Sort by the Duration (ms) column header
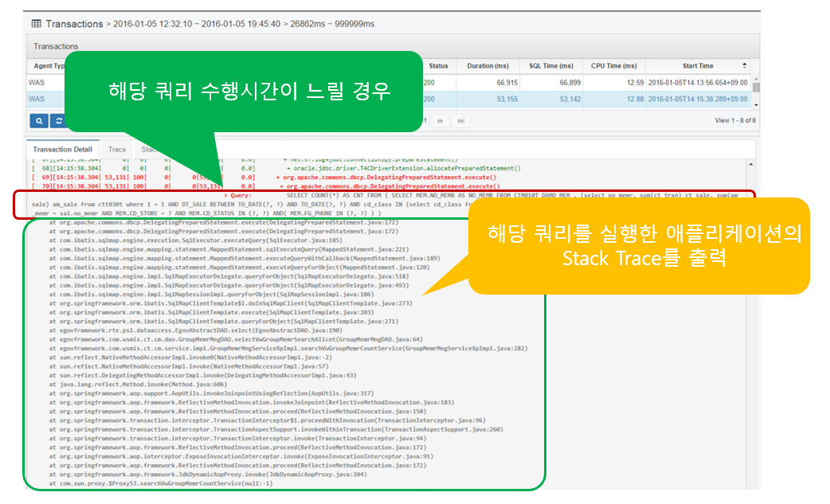 (487, 65)
